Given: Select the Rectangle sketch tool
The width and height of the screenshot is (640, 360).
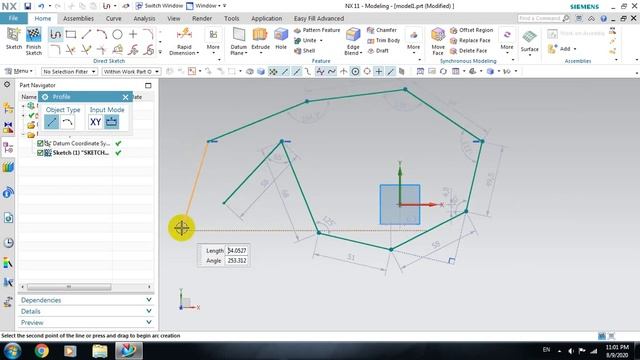Looking at the screenshot, I should [x=71, y=35].
